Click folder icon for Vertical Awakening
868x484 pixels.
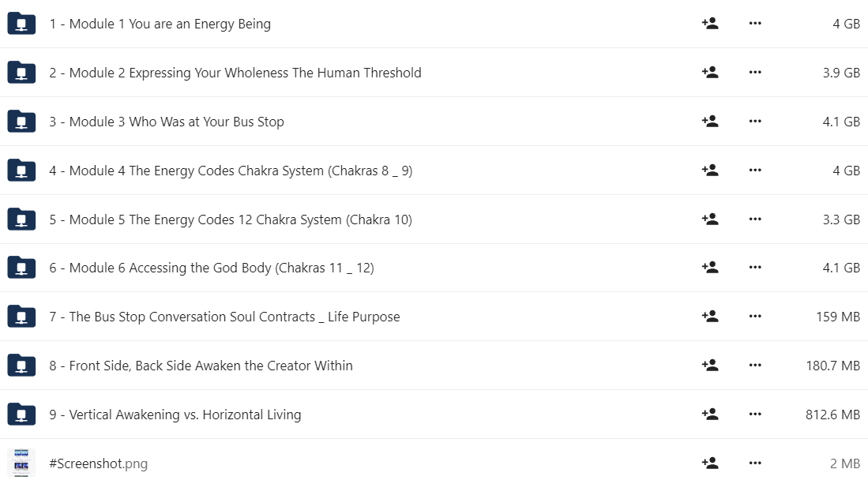[21, 415]
